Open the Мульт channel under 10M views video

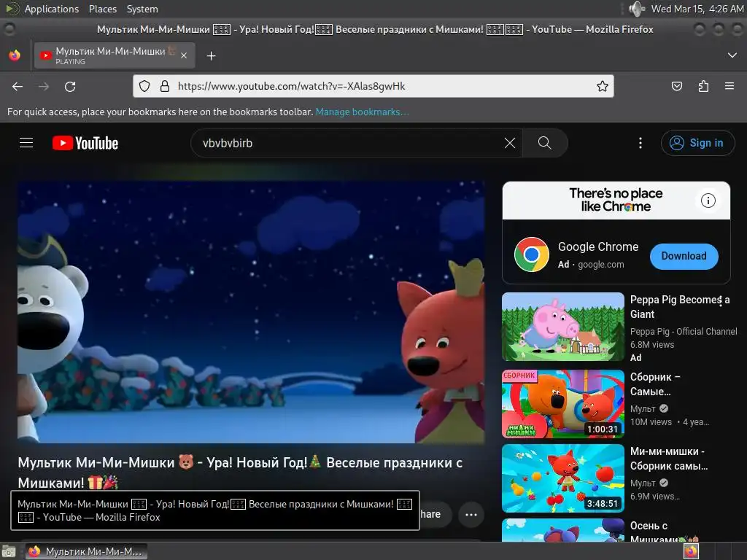coord(643,408)
